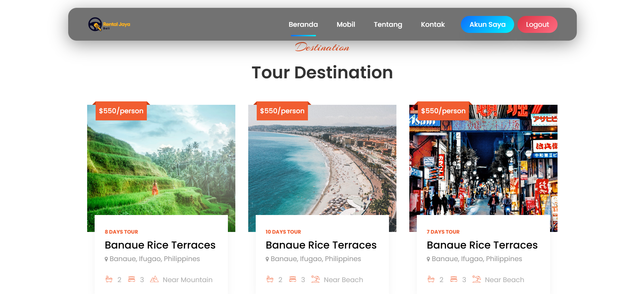Open the Tentang page
The width and height of the screenshot is (644, 294).
click(x=388, y=24)
